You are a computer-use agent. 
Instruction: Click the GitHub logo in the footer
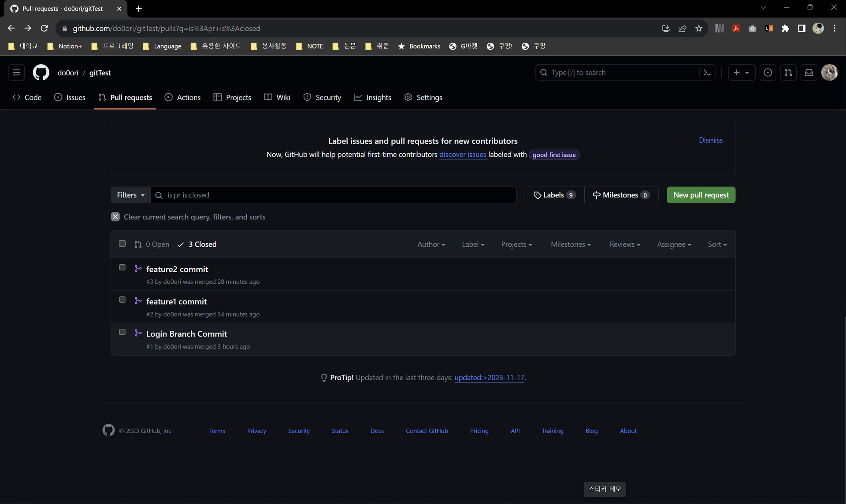tap(108, 430)
